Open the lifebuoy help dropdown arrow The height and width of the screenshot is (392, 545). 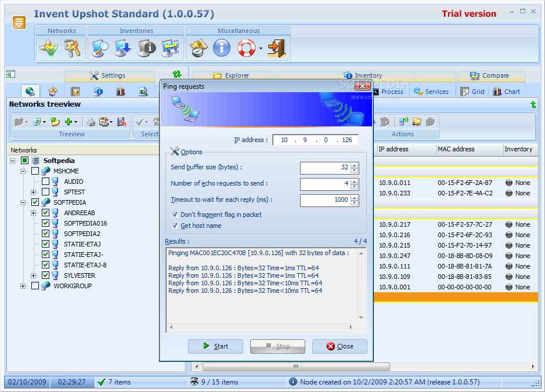pyautogui.click(x=261, y=49)
